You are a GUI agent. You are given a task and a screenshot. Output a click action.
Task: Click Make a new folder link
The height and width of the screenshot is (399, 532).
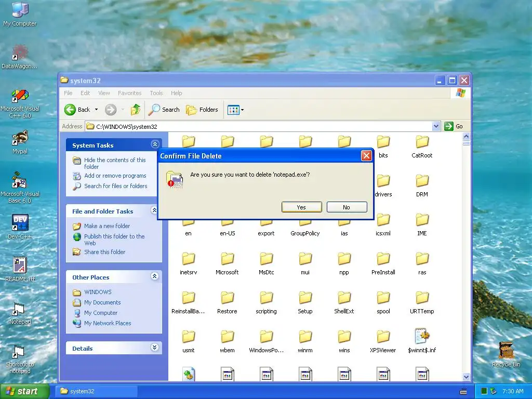(x=107, y=226)
